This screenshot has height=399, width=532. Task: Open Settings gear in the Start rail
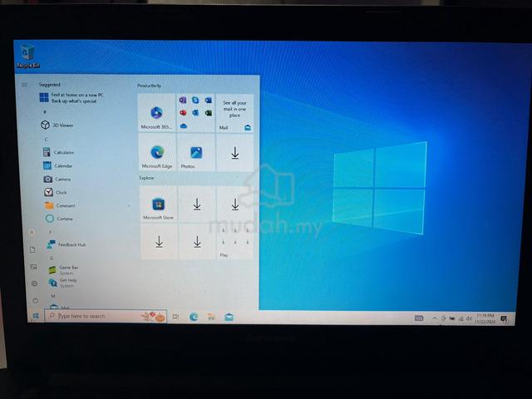(34, 283)
